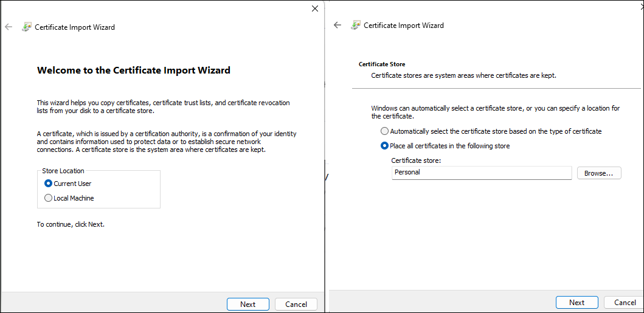Select the Current User store location
Image resolution: width=644 pixels, height=313 pixels.
(x=49, y=184)
